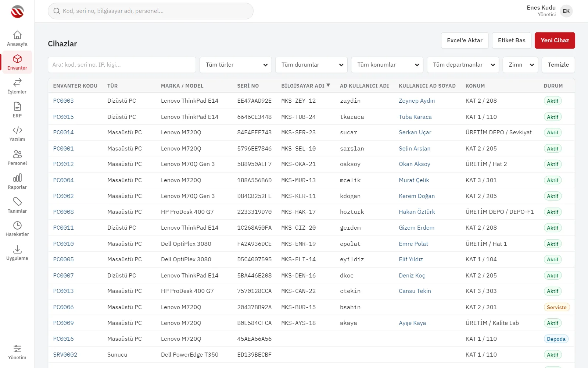Click location ÜRETİM / Kalite Lab
Viewport: 588px width, 368px height.
point(492,323)
